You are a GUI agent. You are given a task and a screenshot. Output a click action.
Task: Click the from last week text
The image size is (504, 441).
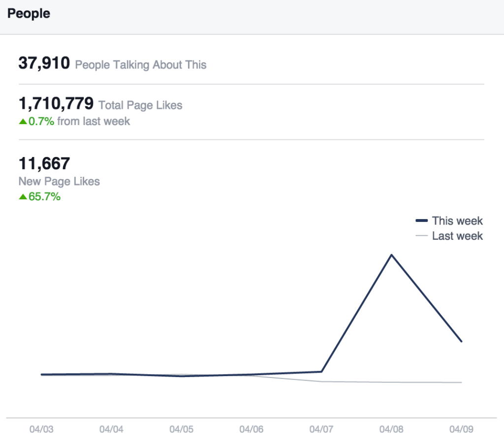pyautogui.click(x=94, y=121)
